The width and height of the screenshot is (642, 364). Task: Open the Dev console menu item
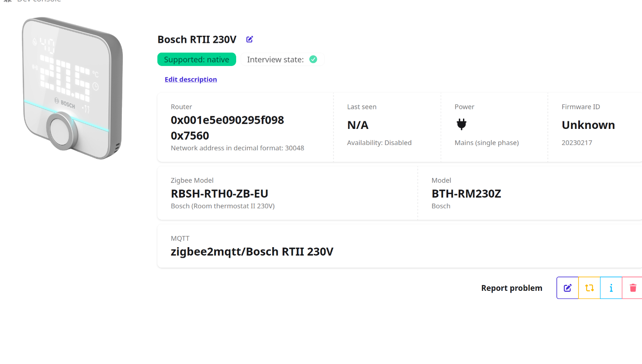38,1
